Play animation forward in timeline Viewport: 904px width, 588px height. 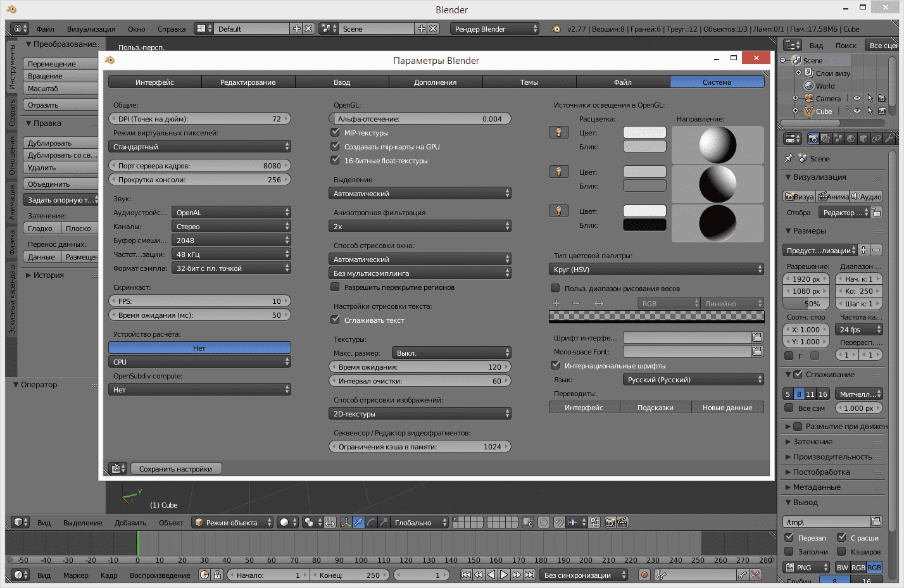pyautogui.click(x=504, y=575)
